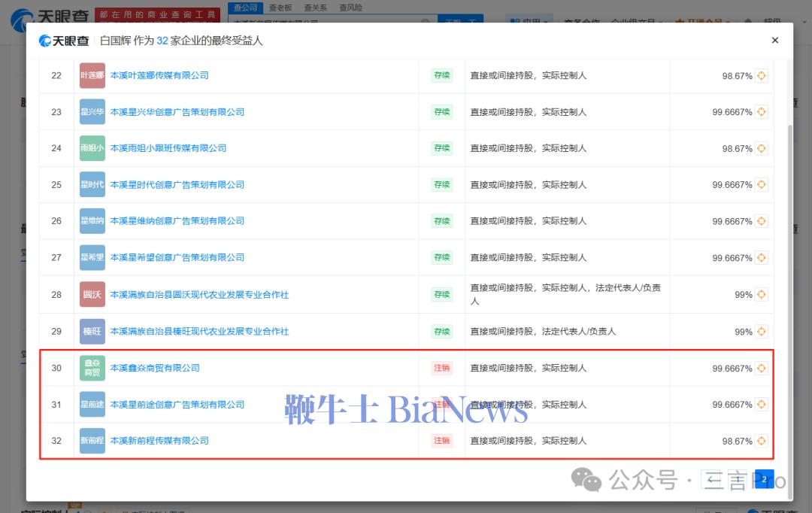The height and width of the screenshot is (513, 812).
Task: Open 本溪鑫焱商贸有限公司 link
Action: coord(155,368)
